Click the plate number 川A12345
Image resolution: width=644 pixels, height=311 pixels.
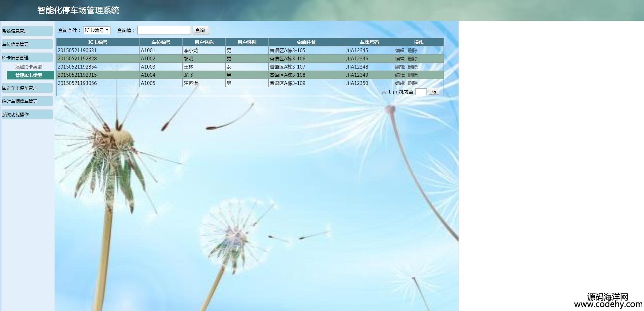point(357,50)
